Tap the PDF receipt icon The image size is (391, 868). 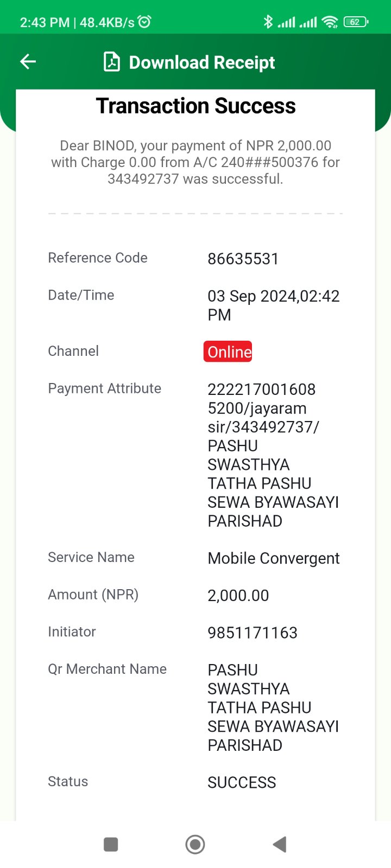tap(112, 62)
